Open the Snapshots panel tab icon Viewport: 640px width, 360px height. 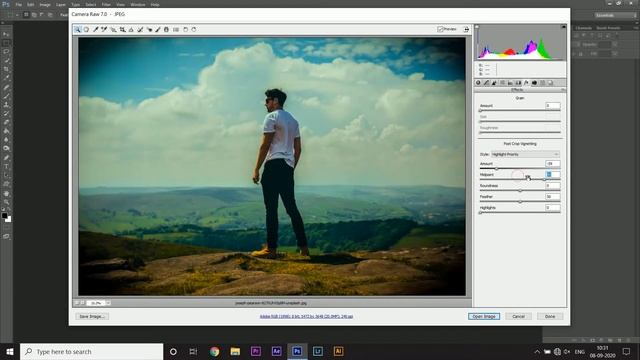(551, 83)
